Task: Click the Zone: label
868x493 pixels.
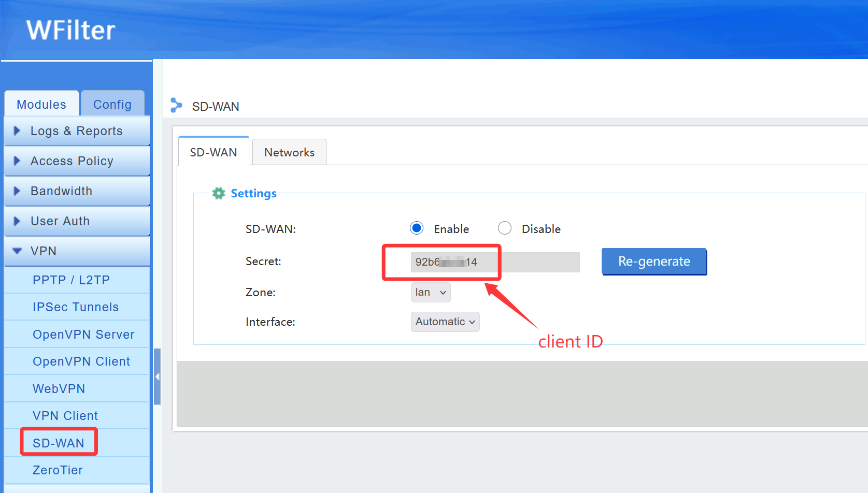Action: 261,292
